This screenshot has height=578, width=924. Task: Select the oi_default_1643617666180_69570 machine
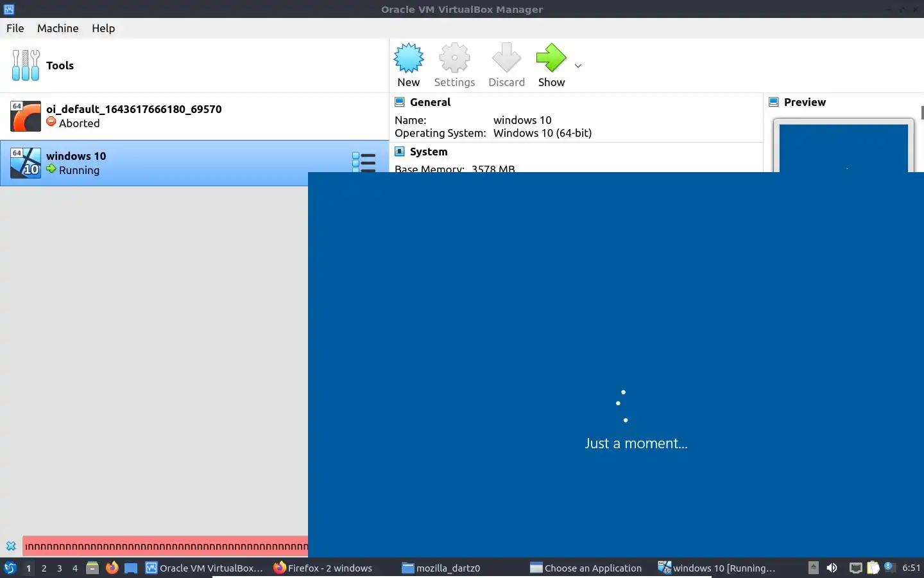tap(194, 116)
